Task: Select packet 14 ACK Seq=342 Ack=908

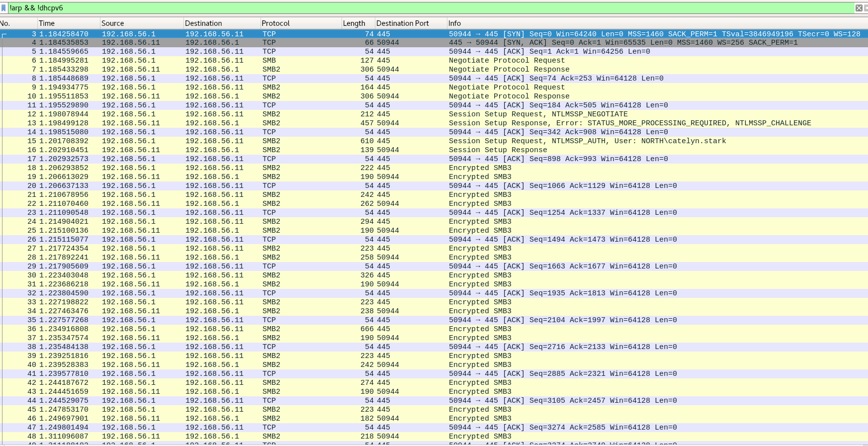Action: pos(434,132)
